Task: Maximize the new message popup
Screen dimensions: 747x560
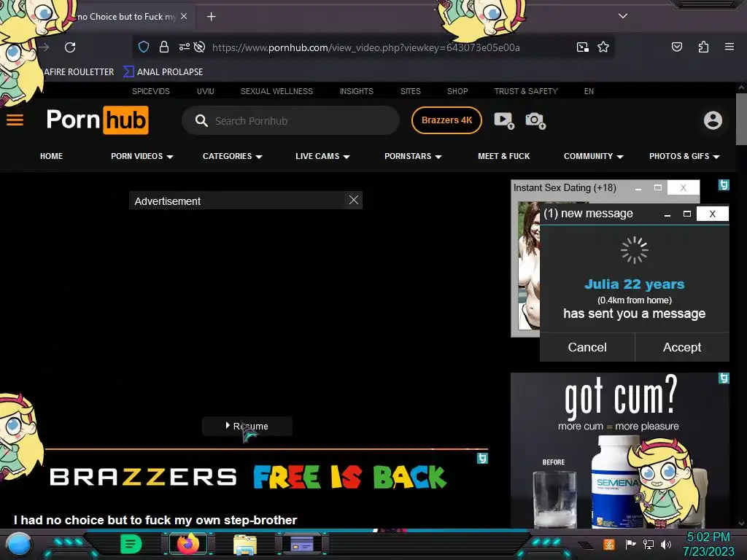Action: [687, 214]
